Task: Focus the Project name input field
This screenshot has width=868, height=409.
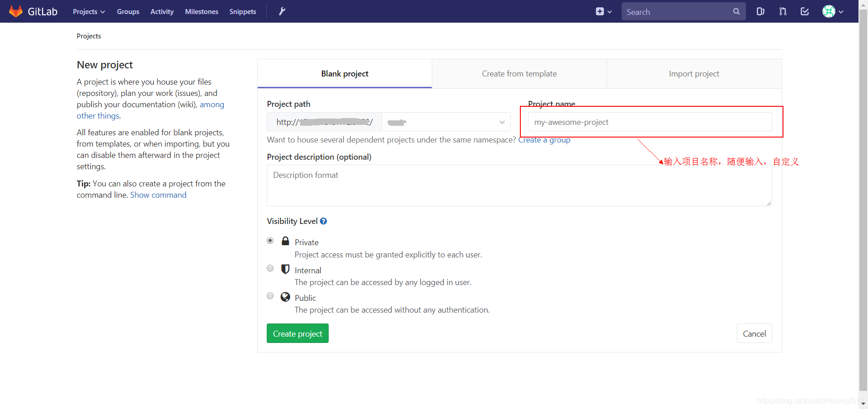Action: (x=650, y=122)
